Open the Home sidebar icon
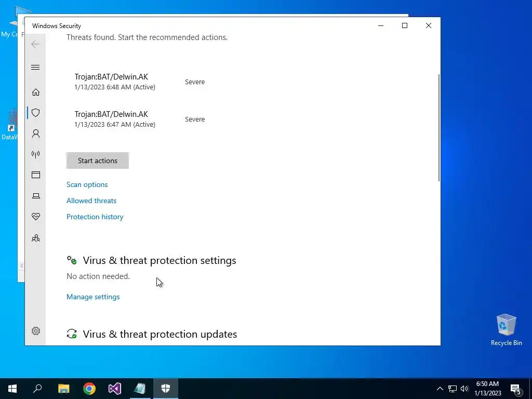The height and width of the screenshot is (399, 532). [x=36, y=92]
